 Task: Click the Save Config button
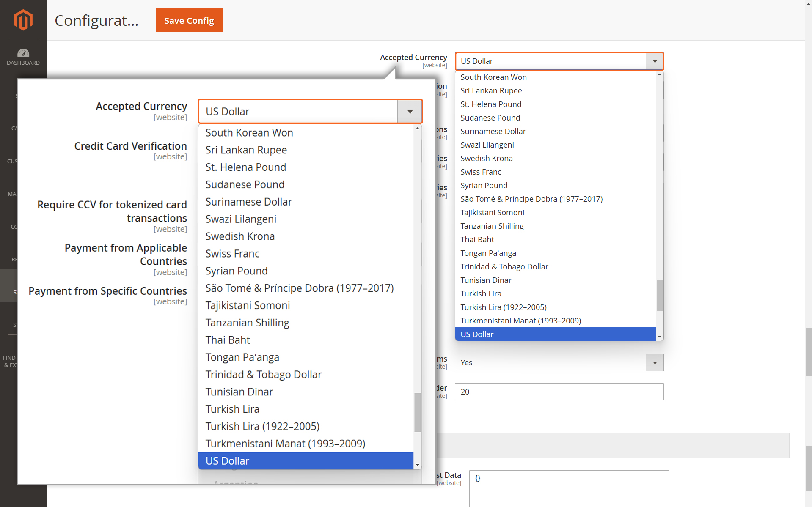coord(189,20)
